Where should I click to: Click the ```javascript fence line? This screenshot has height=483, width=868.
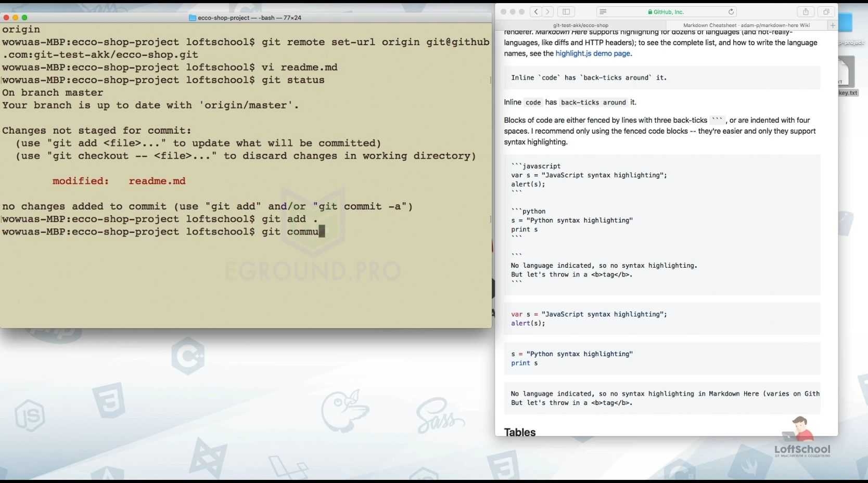point(535,166)
